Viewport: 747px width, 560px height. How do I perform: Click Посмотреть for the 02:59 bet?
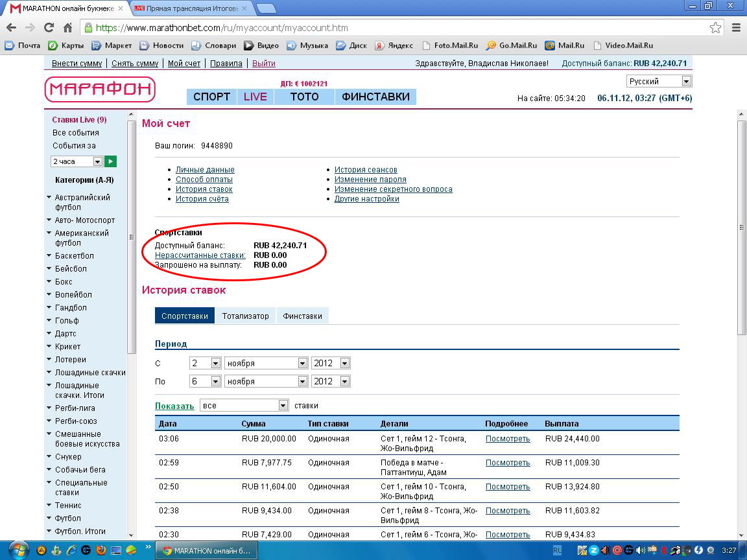(x=508, y=462)
